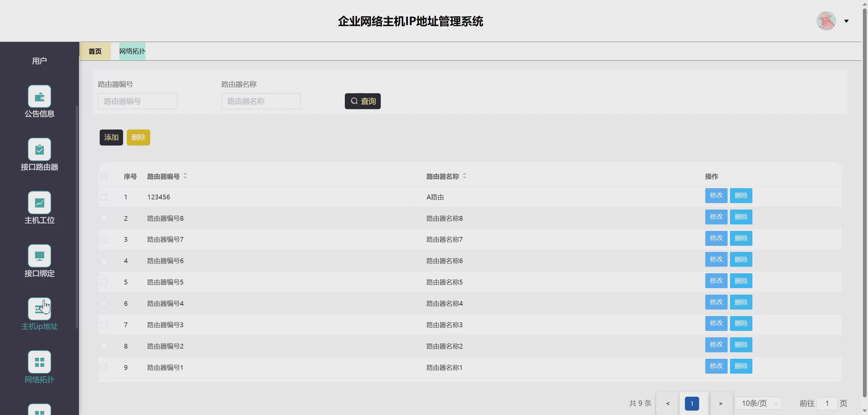
Task: Click 修改 for 路由器名称3 row
Action: point(716,323)
